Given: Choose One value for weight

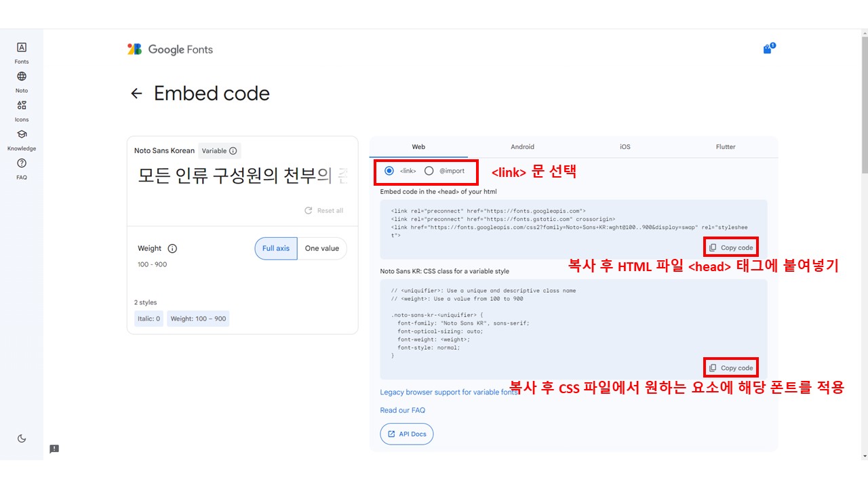Looking at the screenshot, I should tap(322, 248).
